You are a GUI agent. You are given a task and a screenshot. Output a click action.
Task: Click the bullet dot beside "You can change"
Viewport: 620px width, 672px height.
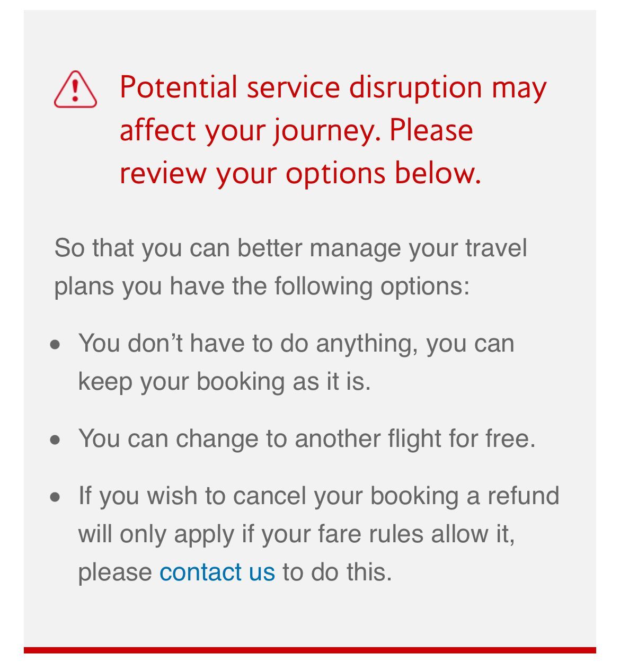(56, 440)
